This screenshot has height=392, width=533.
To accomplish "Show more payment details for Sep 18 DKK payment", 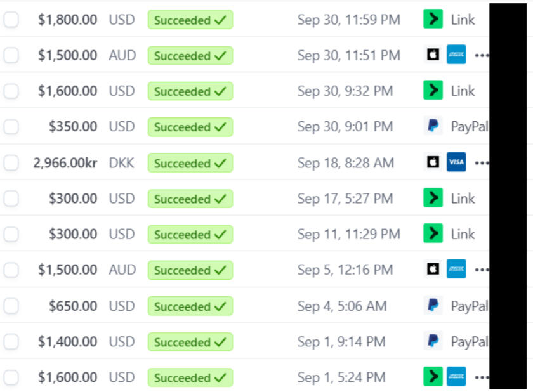I will click(481, 163).
